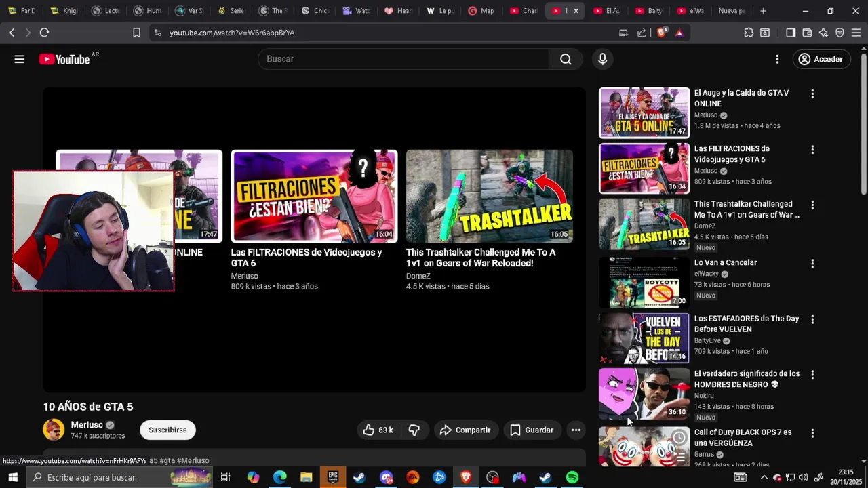Open Brave Leo AI assistant icon

point(823,33)
